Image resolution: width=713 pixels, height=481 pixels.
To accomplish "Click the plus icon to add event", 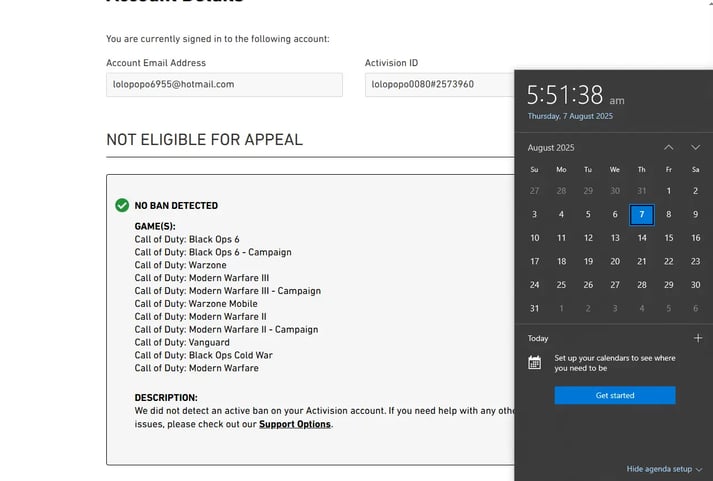I will 697,338.
